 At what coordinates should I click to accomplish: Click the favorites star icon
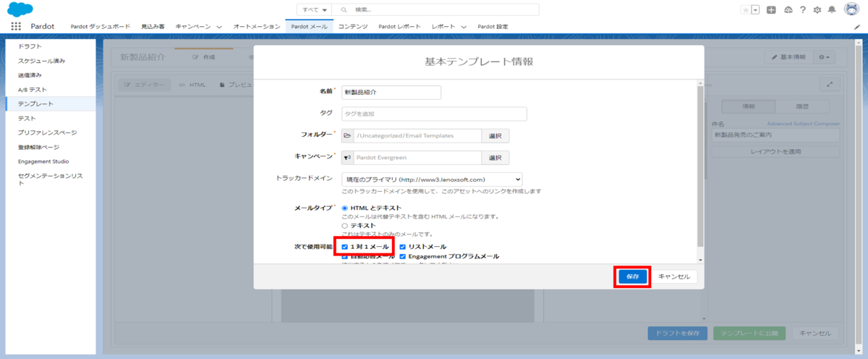click(745, 9)
